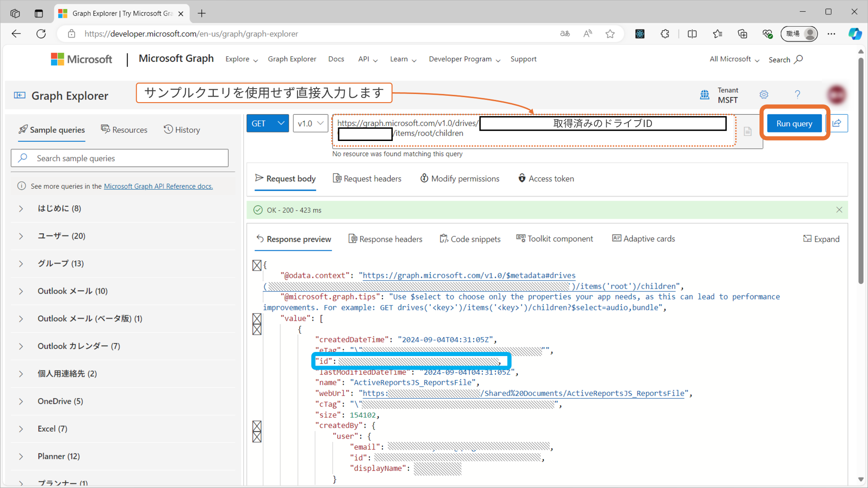
Task: Click the Tenant MSFT icon
Action: click(705, 95)
